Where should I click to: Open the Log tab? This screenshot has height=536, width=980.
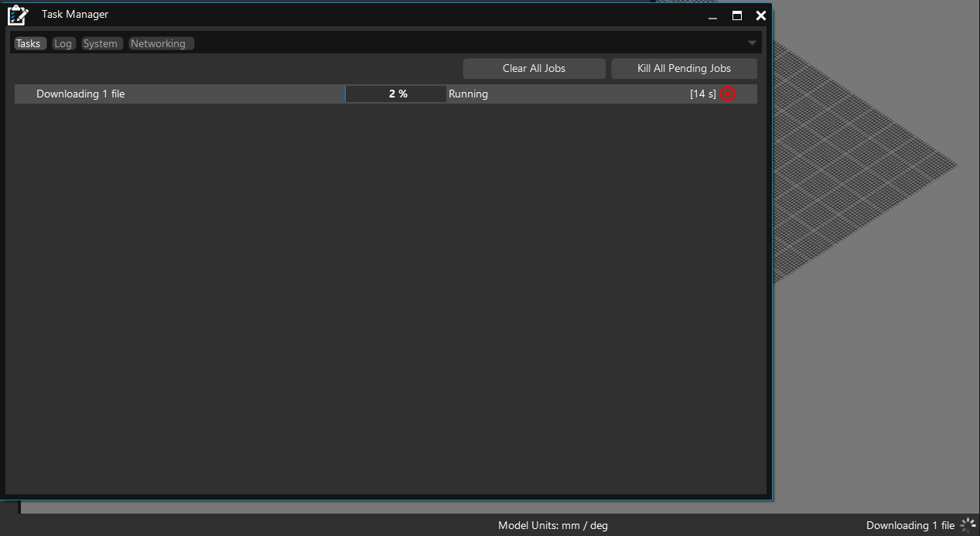coord(63,44)
